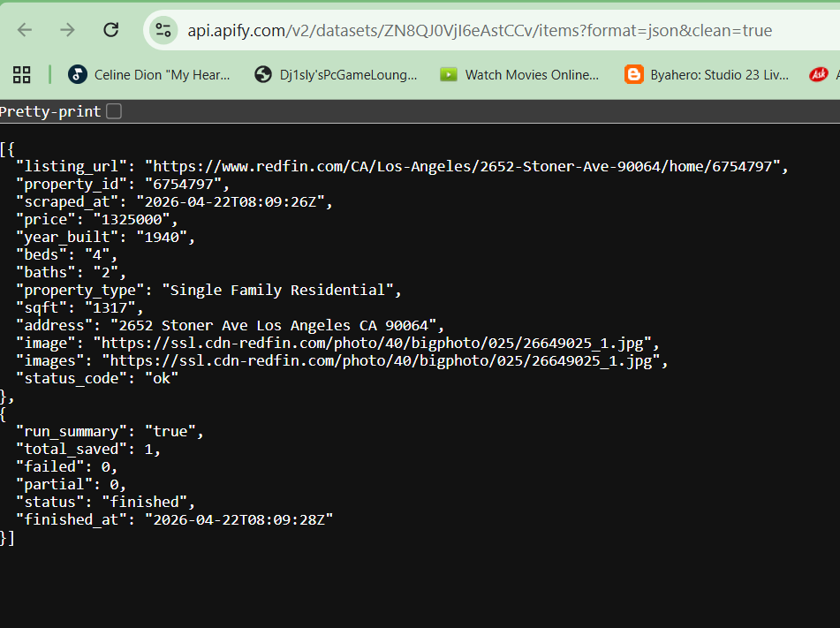Reload the current page
Screen dimensions: 840x628
click(x=111, y=30)
